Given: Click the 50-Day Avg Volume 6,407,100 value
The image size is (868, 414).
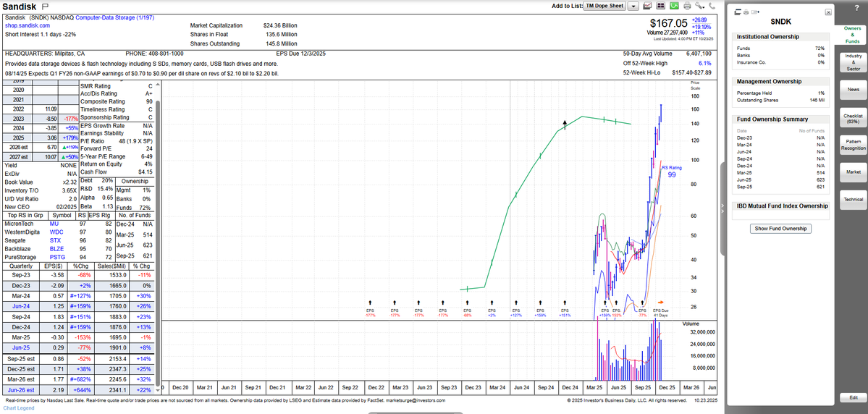Looking at the screenshot, I should point(697,54).
